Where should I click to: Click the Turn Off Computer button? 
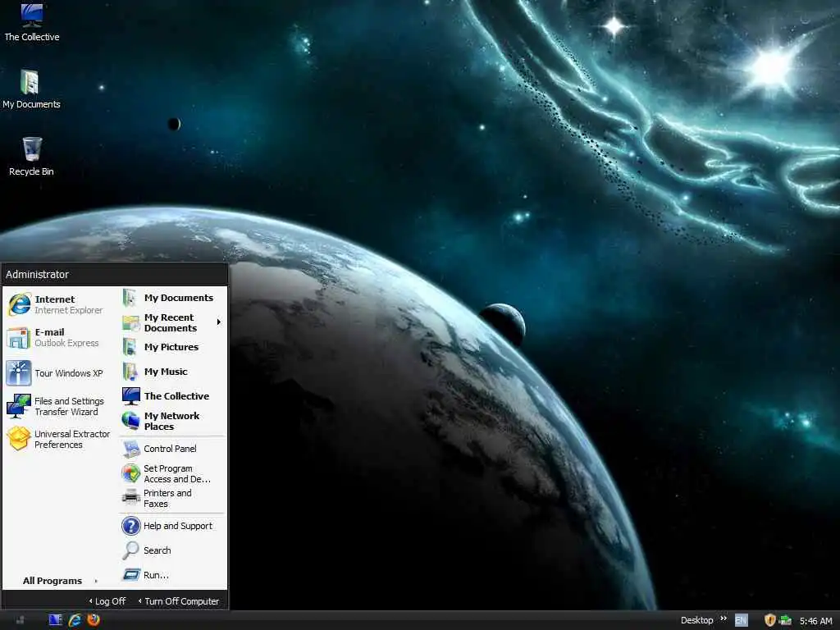click(x=178, y=601)
